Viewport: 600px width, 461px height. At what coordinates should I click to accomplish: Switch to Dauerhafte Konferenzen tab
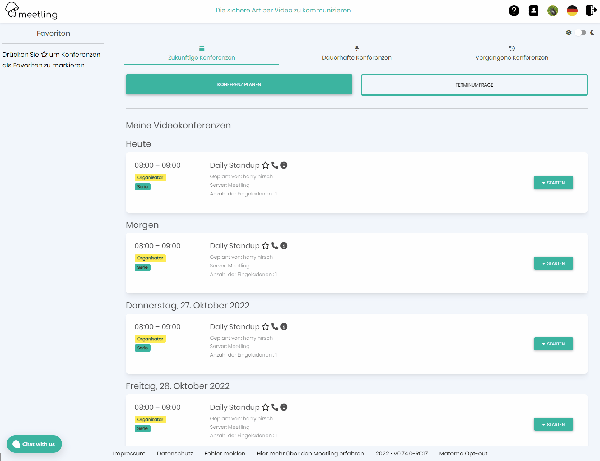(356, 54)
